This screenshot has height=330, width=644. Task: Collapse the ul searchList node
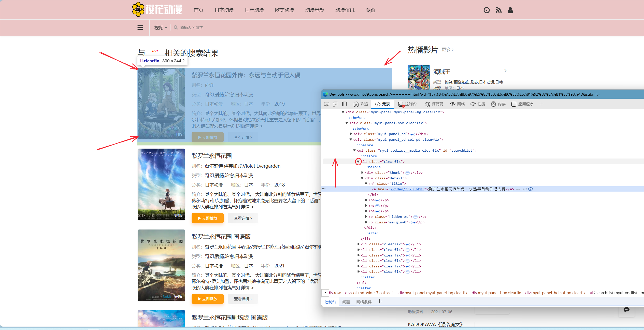(354, 150)
